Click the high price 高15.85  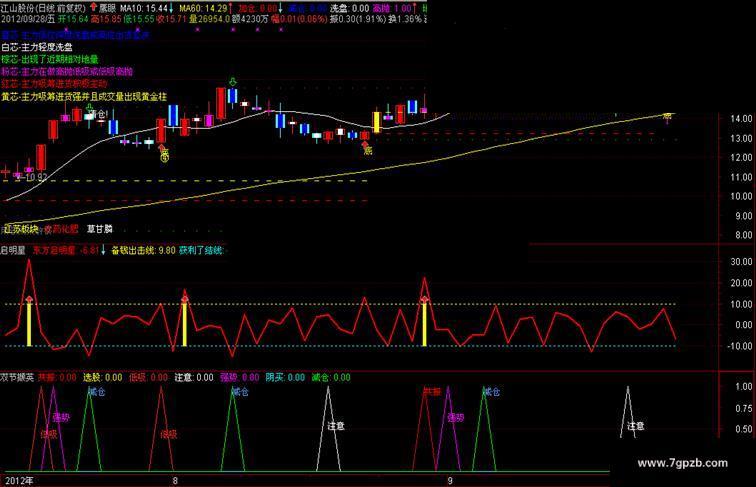coord(106,19)
